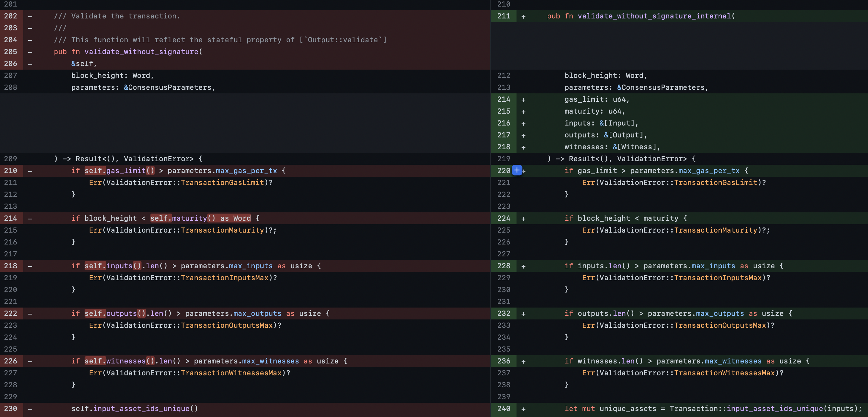Image resolution: width=868 pixels, height=417 pixels.
Task: Click left line number 210 with self.gas_limit check
Action: 10,171
